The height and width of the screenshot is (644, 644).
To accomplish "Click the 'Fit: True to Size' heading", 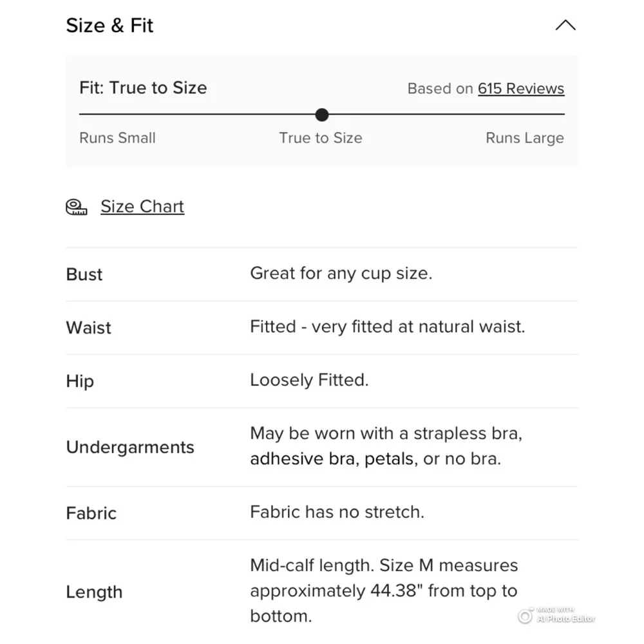I will click(143, 88).
